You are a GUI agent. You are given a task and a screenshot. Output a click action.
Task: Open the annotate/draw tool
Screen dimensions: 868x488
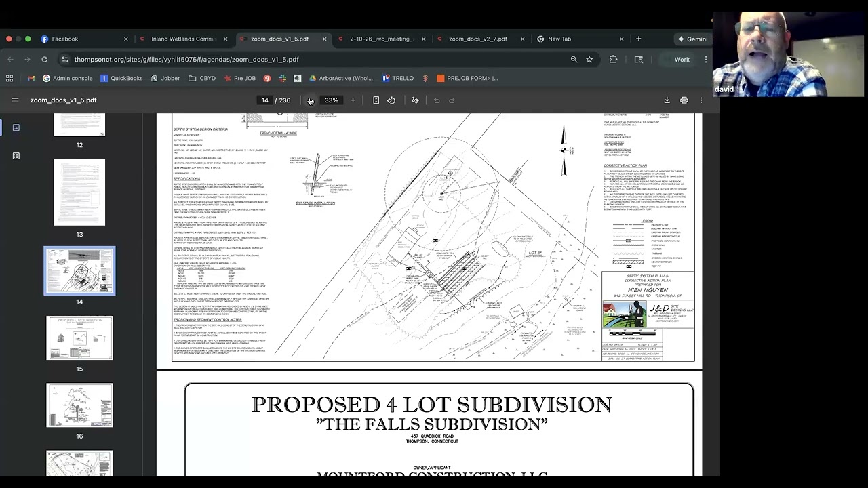pos(415,100)
